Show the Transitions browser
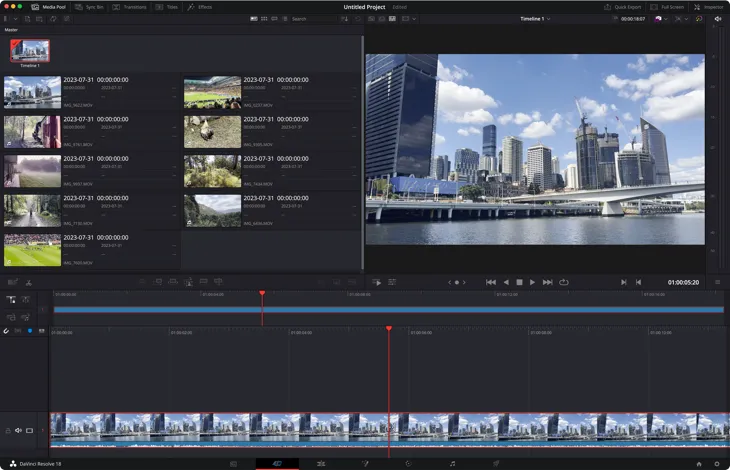 pos(129,6)
